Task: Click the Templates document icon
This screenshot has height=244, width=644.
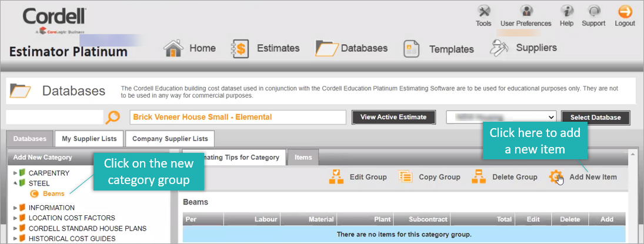Action: pos(412,49)
